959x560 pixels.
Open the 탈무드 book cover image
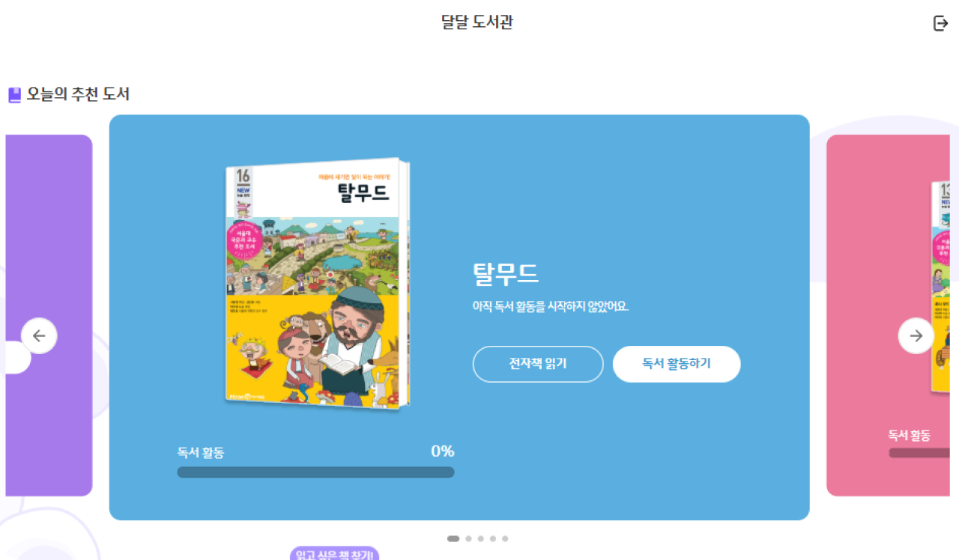[318, 284]
